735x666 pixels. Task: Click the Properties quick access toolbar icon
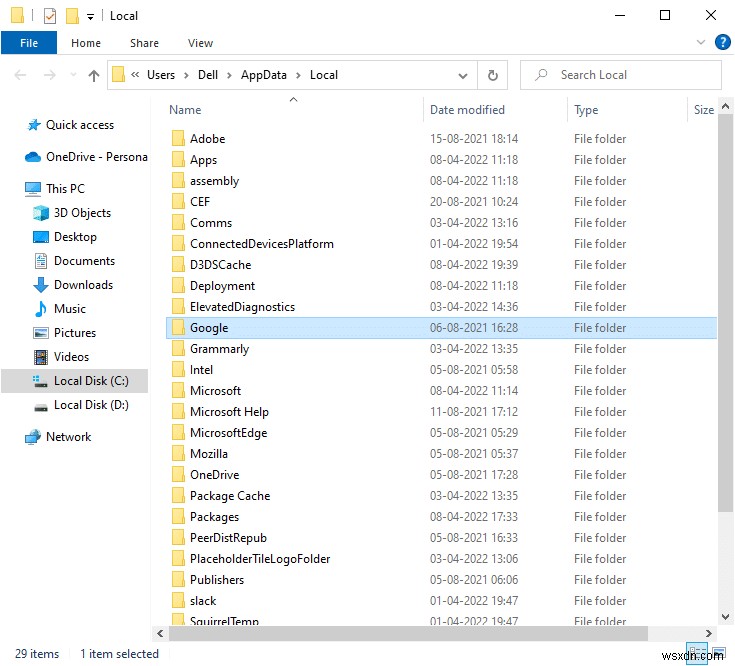coord(50,16)
